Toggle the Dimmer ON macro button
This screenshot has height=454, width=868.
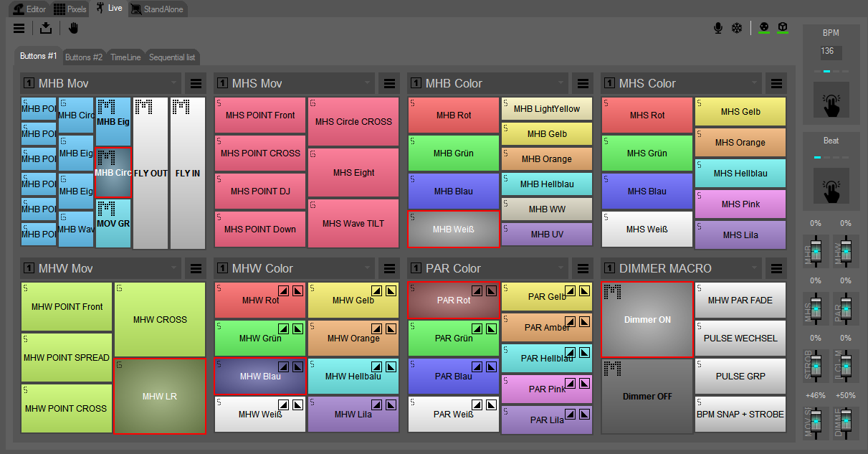[647, 319]
